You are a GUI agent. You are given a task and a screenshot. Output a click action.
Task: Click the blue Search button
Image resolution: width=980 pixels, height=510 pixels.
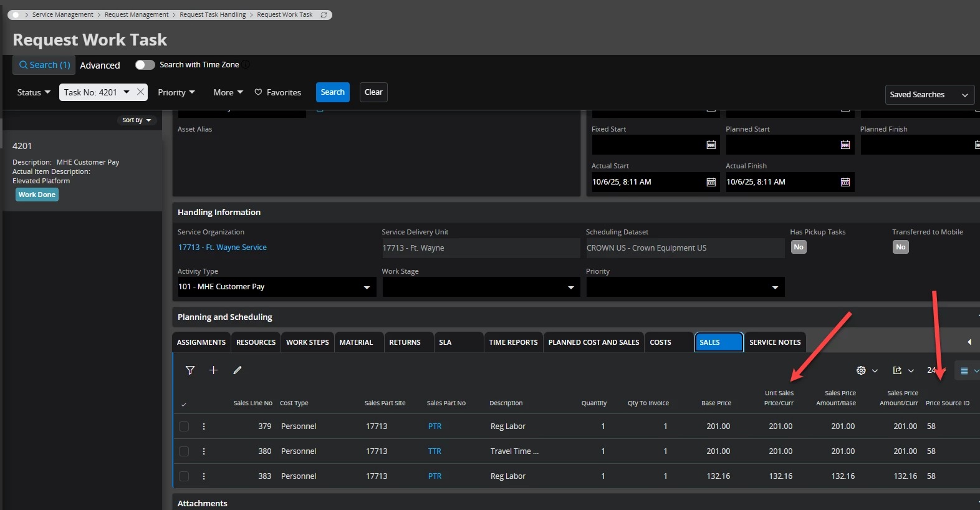[332, 92]
